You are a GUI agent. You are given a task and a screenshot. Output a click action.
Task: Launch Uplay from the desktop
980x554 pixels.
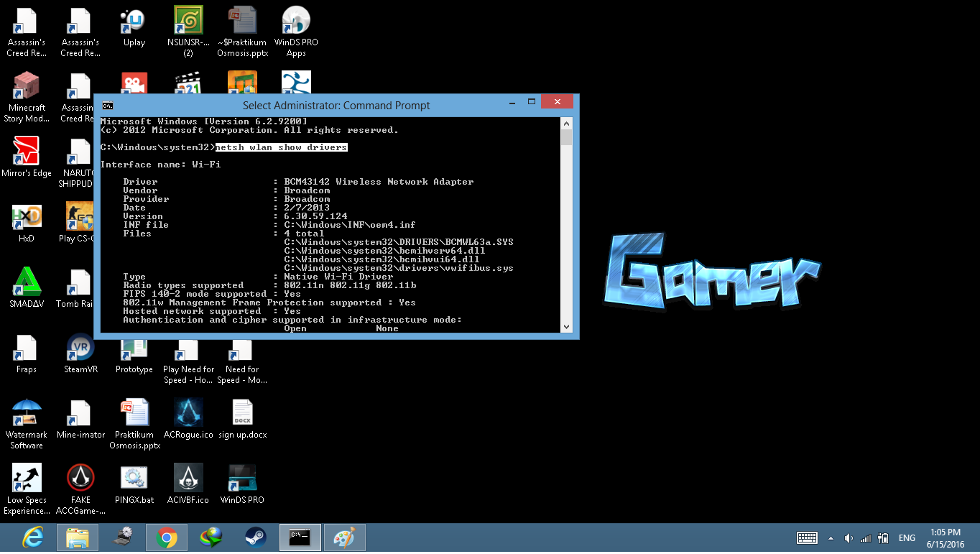pos(133,22)
